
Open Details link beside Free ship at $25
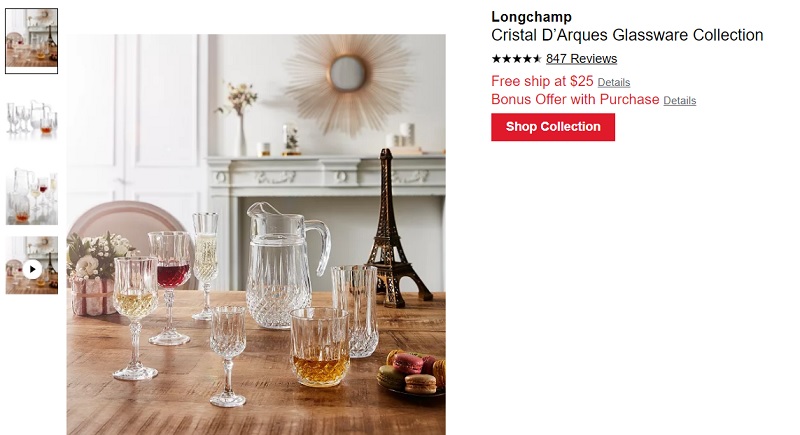[x=614, y=83]
